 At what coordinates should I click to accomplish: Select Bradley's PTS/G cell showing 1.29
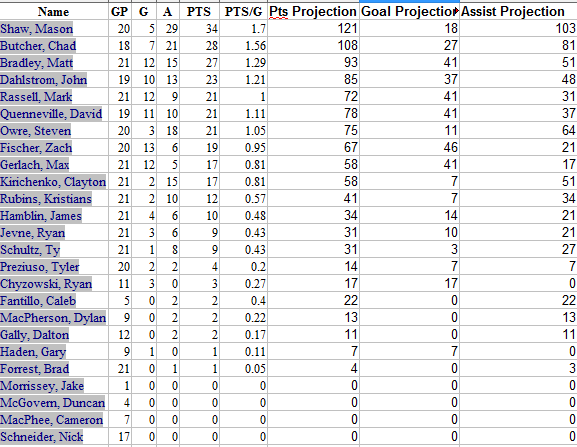(x=243, y=63)
